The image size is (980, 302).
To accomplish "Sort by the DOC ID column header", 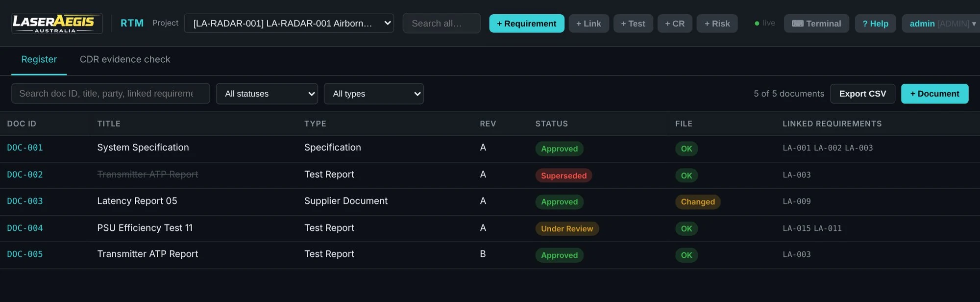I will pyautogui.click(x=22, y=124).
